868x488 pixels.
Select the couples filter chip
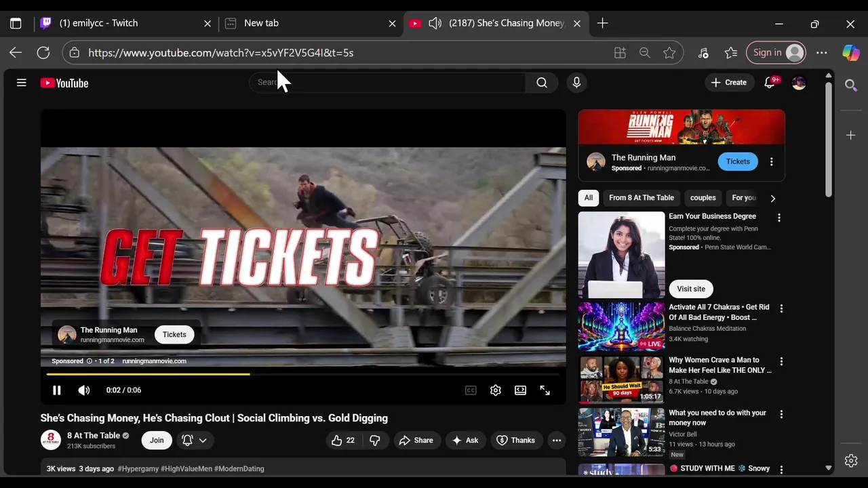tap(703, 198)
